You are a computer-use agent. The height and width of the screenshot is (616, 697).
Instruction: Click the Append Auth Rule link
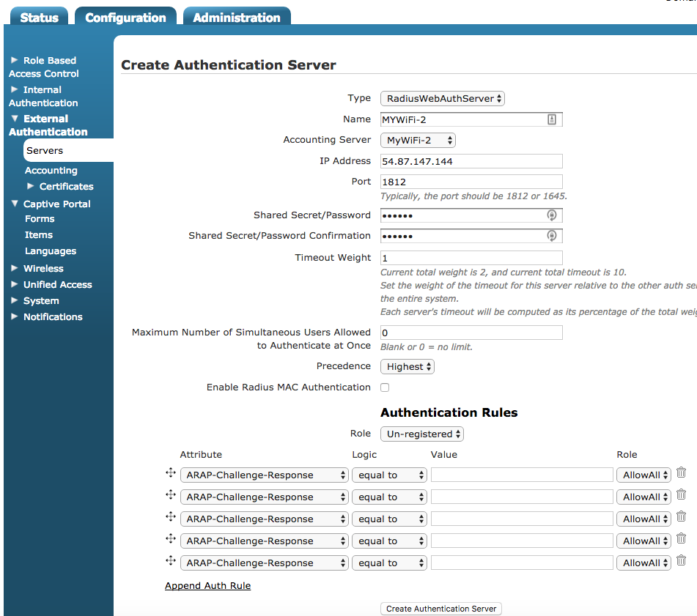[207, 586]
